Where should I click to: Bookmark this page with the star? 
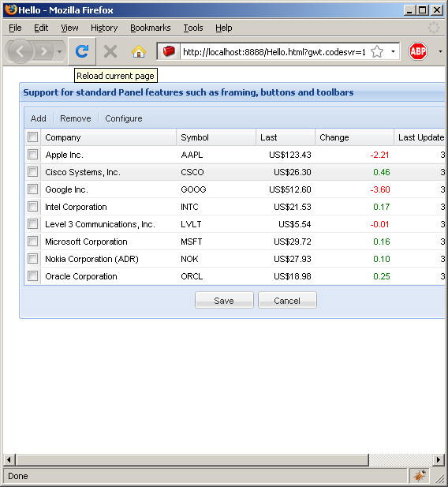pos(376,51)
